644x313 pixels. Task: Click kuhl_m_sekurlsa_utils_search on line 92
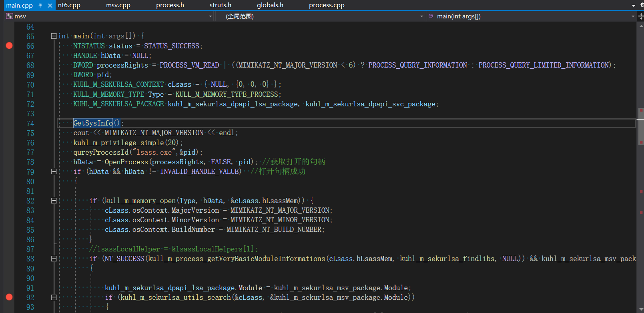click(175, 297)
